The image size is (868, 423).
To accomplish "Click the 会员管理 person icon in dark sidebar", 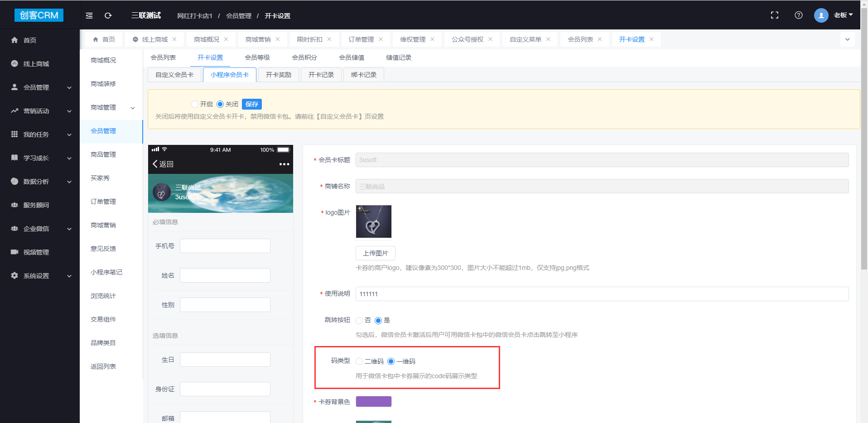I will pyautogui.click(x=14, y=87).
